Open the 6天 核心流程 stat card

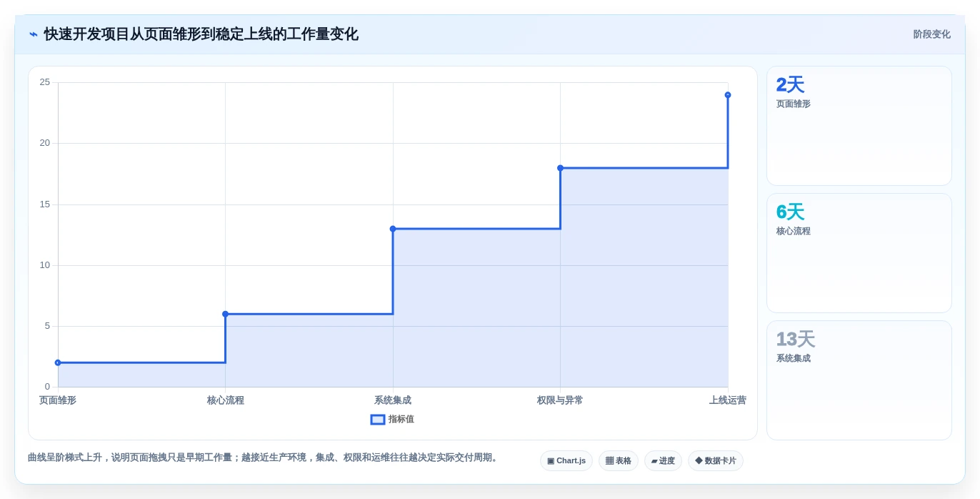[x=859, y=253]
